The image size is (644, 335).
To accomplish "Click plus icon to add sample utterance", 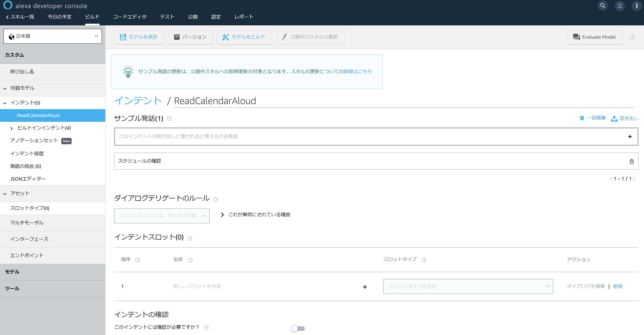I will tap(630, 136).
